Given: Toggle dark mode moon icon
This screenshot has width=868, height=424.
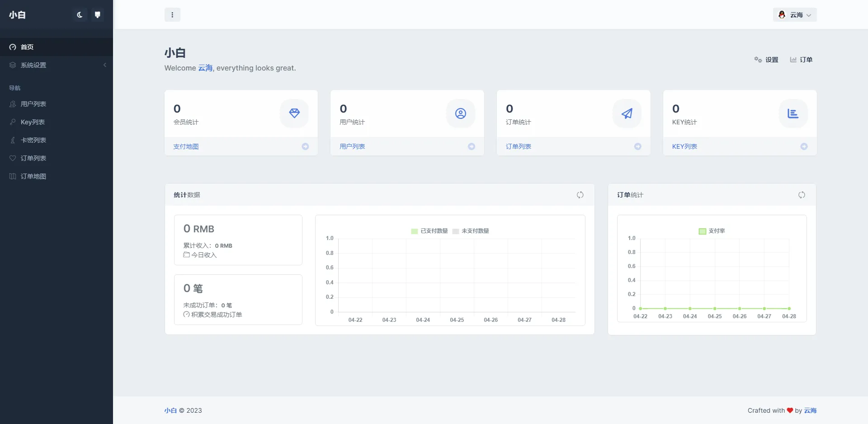Looking at the screenshot, I should pos(80,15).
